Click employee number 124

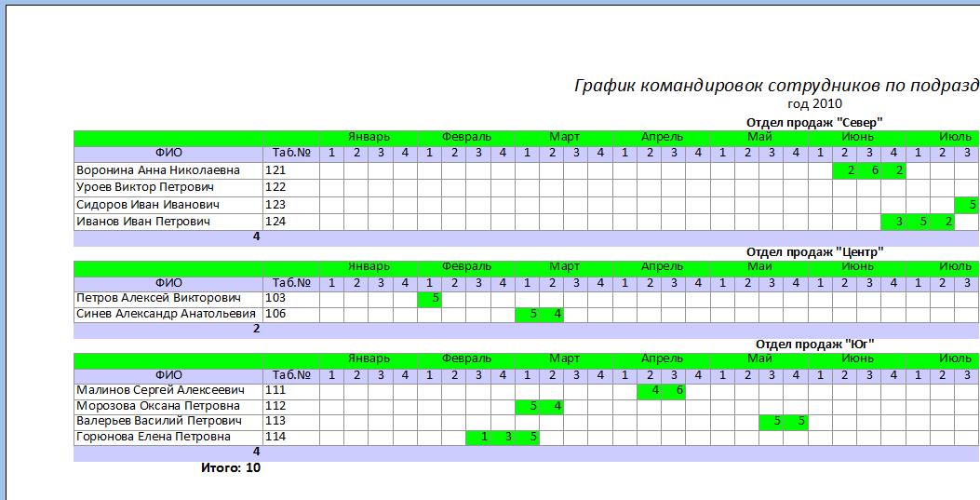(x=275, y=222)
